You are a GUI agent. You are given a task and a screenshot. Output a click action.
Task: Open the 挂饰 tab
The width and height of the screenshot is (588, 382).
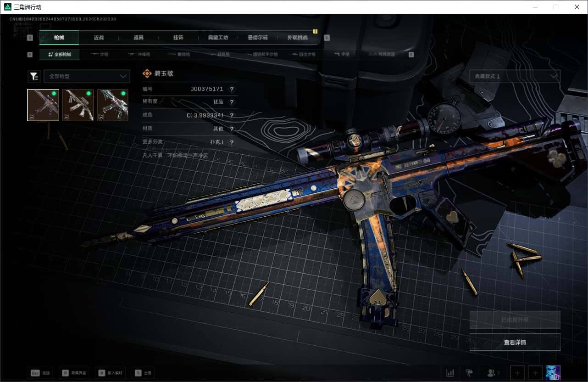click(178, 38)
